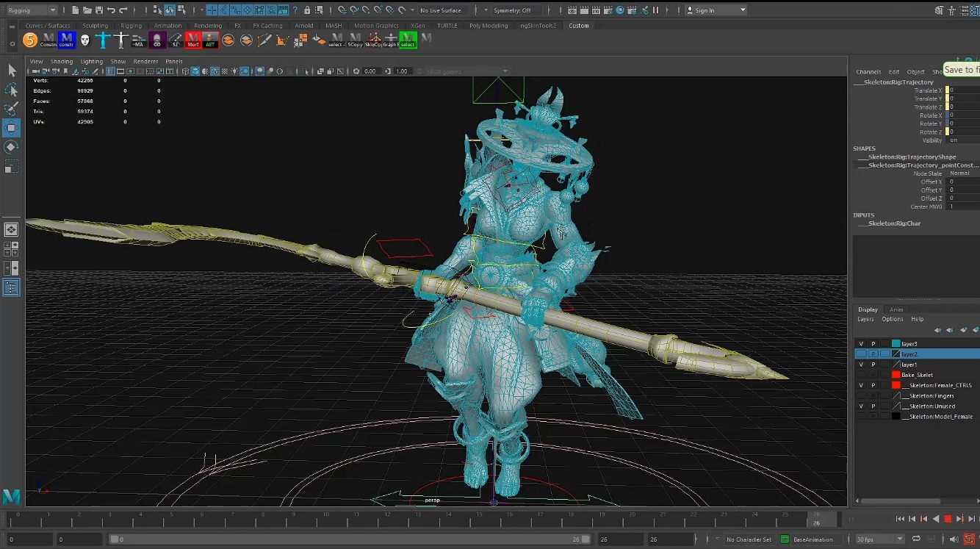Switch to the Anim layer tab

(x=896, y=309)
